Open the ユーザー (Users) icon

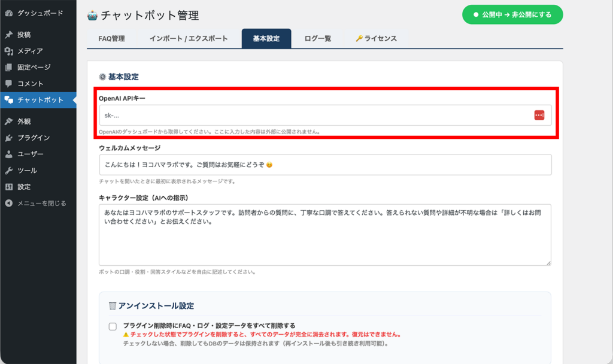[x=8, y=154]
